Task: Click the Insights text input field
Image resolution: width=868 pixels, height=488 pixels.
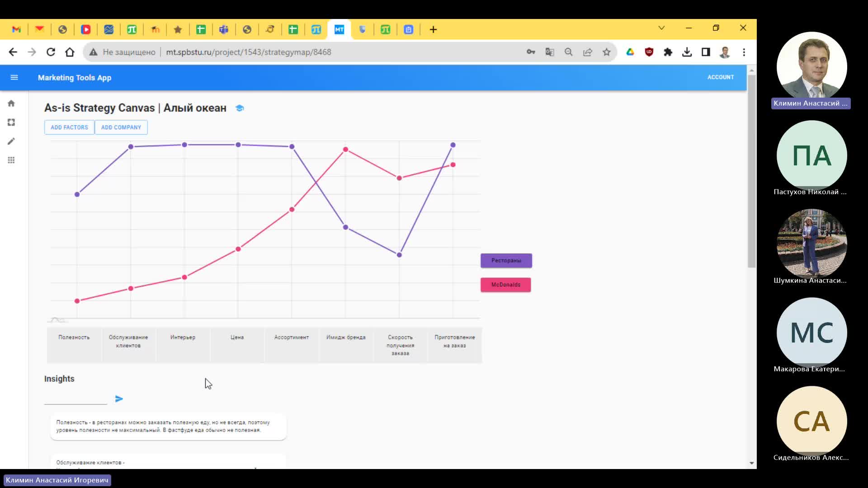Action: [x=75, y=399]
